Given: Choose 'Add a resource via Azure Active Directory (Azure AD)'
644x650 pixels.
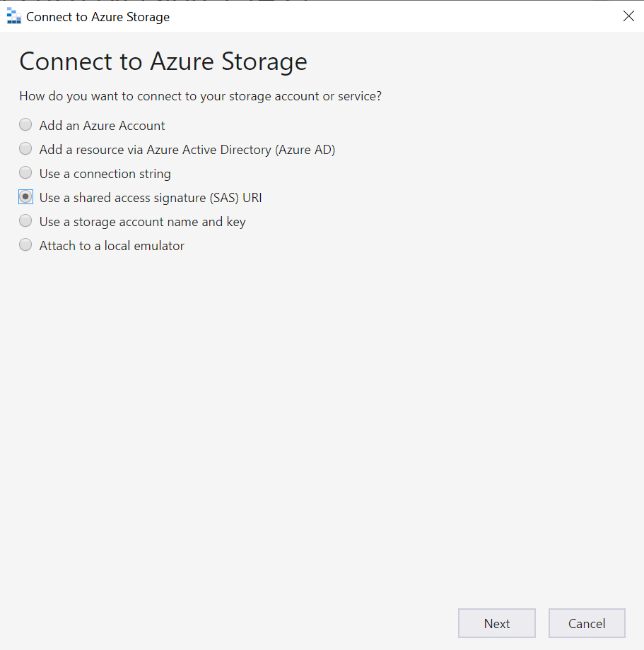Looking at the screenshot, I should [25, 148].
